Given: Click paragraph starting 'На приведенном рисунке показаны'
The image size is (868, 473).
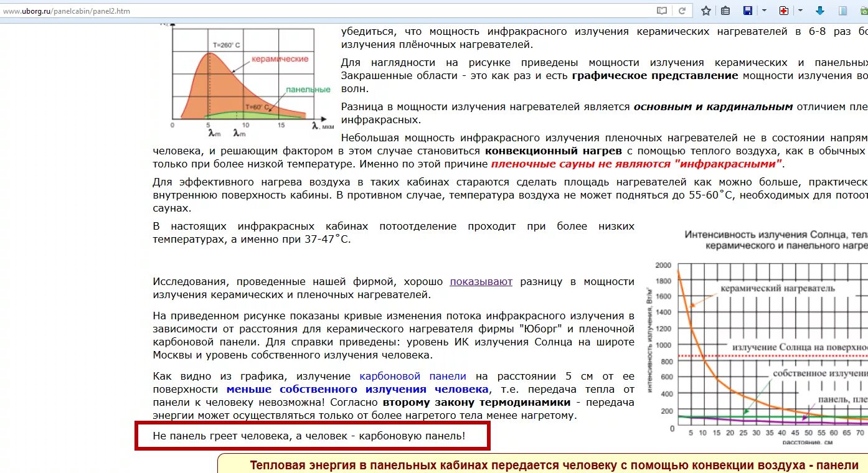Looking at the screenshot, I should click(394, 335).
